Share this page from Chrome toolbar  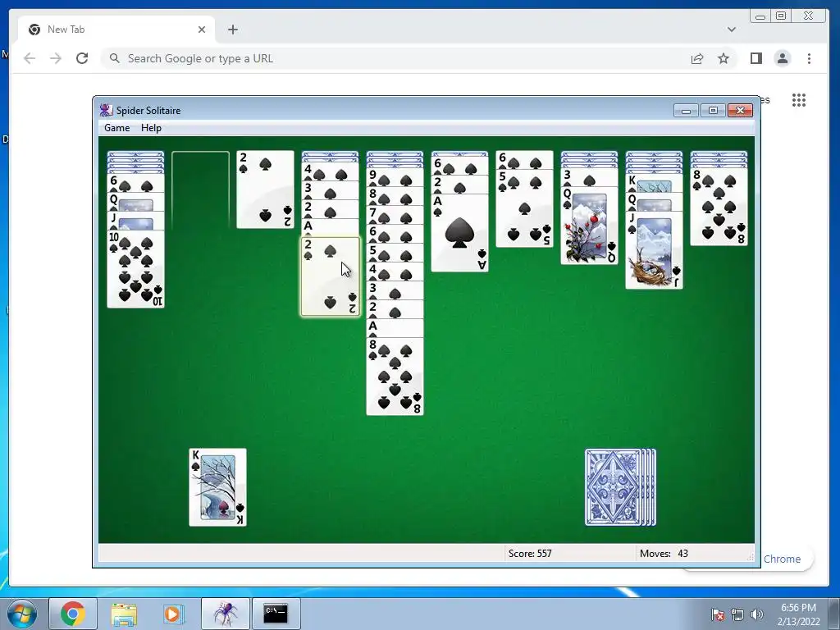(697, 58)
